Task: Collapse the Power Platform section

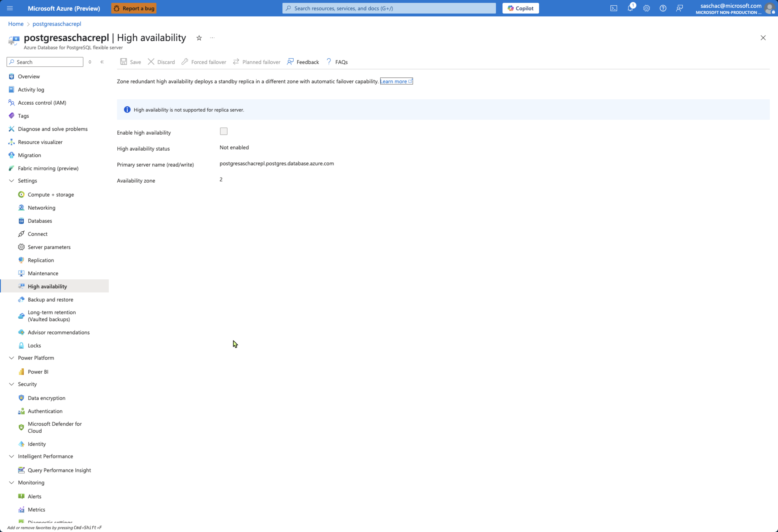Action: click(11, 358)
